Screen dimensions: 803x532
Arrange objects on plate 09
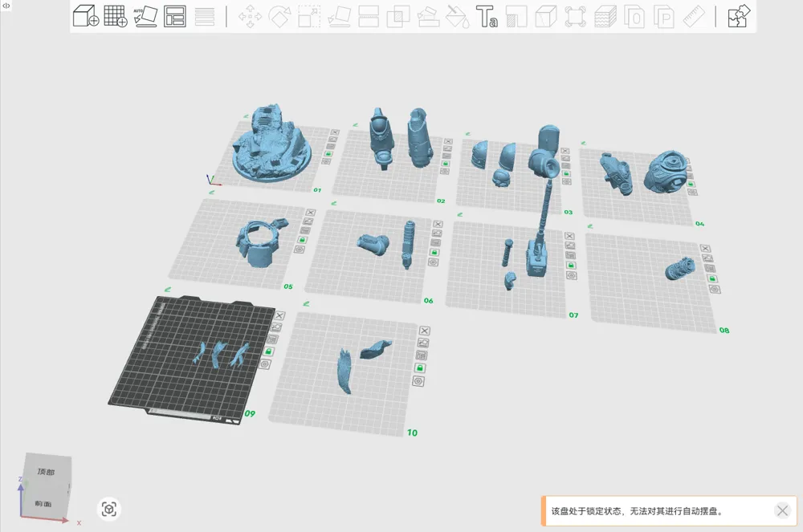(x=272, y=339)
